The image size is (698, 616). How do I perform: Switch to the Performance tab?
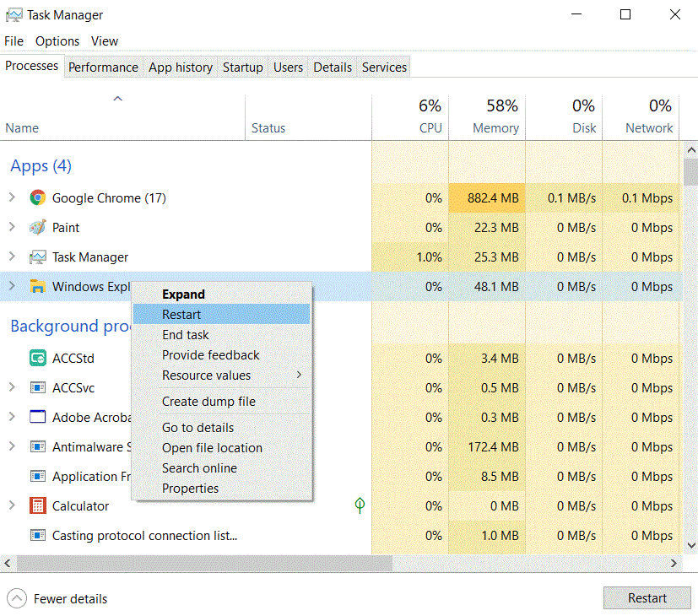click(x=103, y=68)
